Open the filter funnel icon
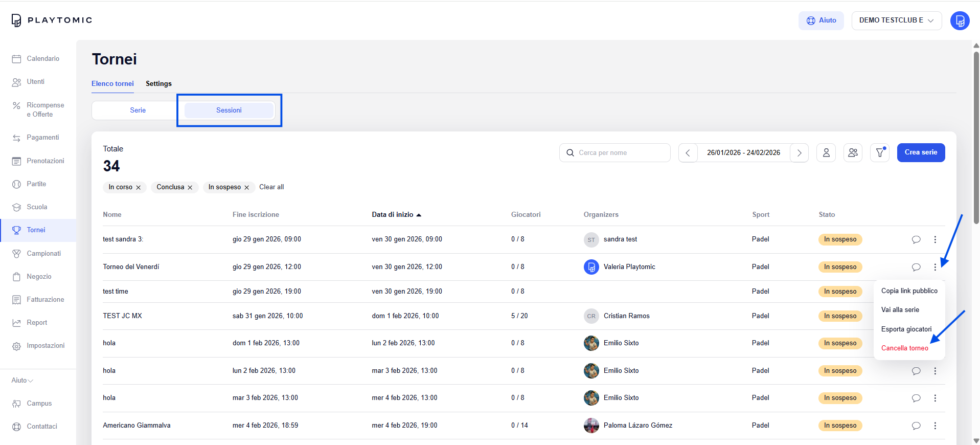Screen dimensions: 980x445 (879, 152)
